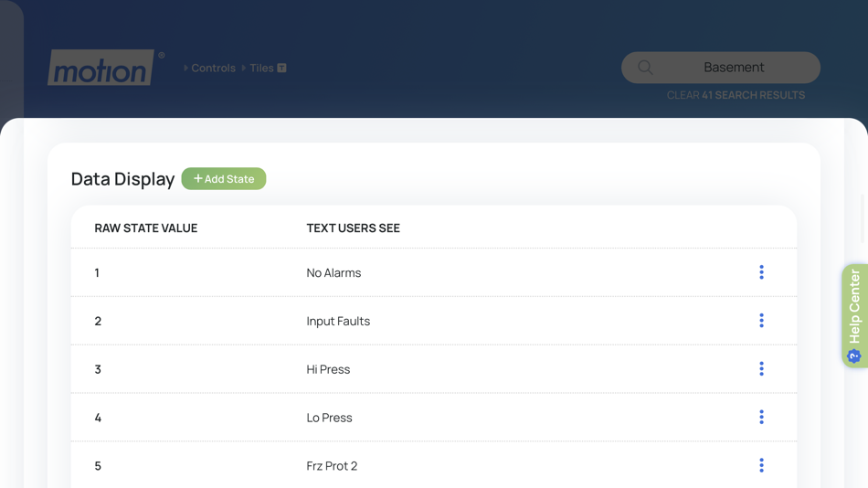Click the T badge beside Tiles
Viewport: 868px width, 488px height.
[281, 69]
